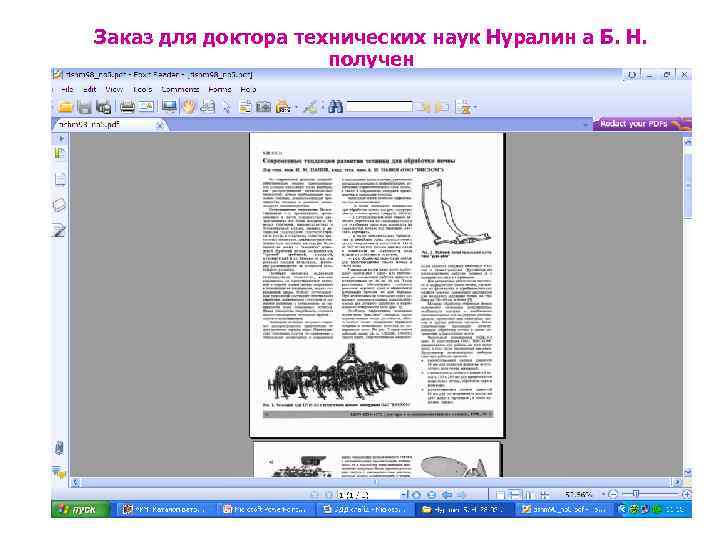720x540 pixels.
Task: Open dropdown arrow next to typewriter tool
Action: coord(296,108)
